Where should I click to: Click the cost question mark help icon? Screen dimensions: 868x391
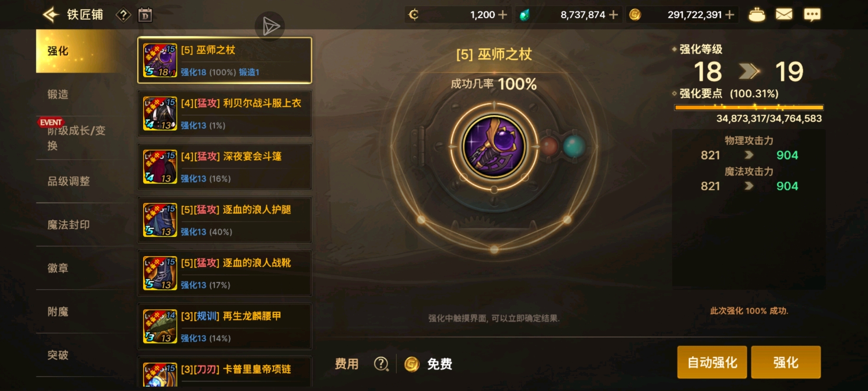click(x=381, y=364)
